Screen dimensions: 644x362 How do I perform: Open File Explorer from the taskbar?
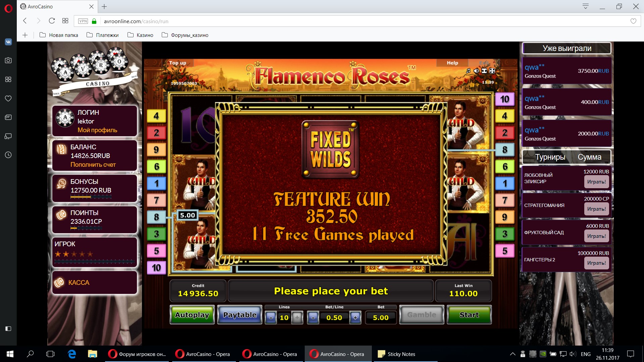(x=92, y=354)
